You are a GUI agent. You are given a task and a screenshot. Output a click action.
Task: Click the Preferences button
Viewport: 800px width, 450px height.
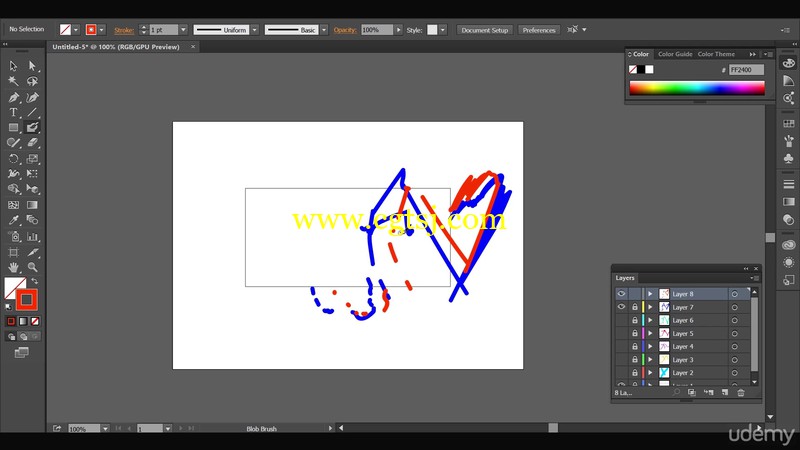539,30
